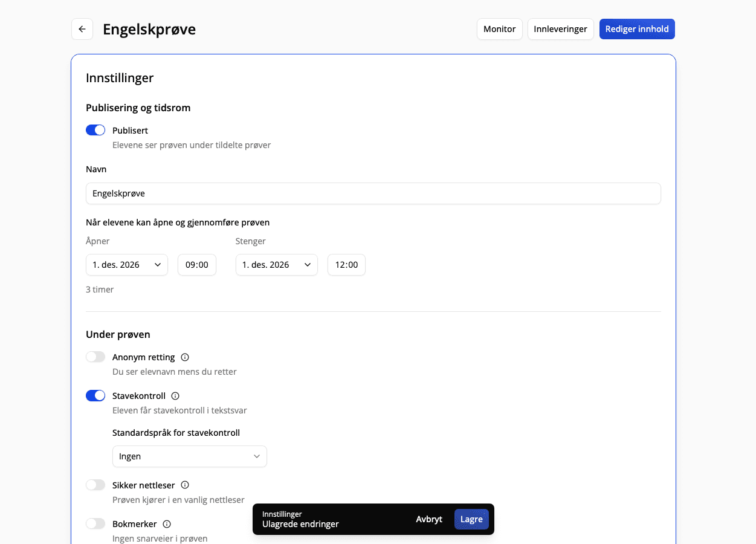756x544 pixels.
Task: Open info icon next to Sikker nettleser
Action: [x=185, y=485]
